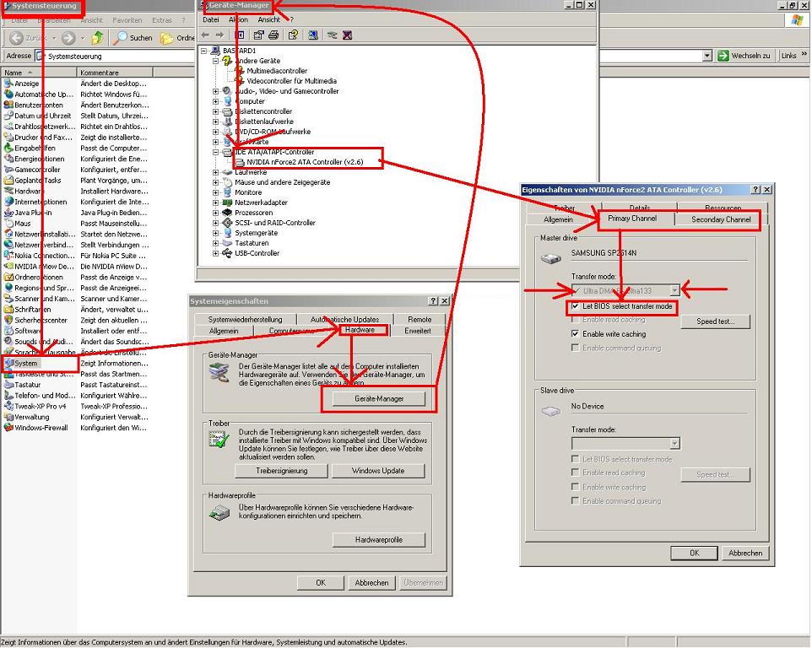Open the slave drive Transfer mode dropdown
The height and width of the screenshot is (648, 812).
pyautogui.click(x=674, y=444)
